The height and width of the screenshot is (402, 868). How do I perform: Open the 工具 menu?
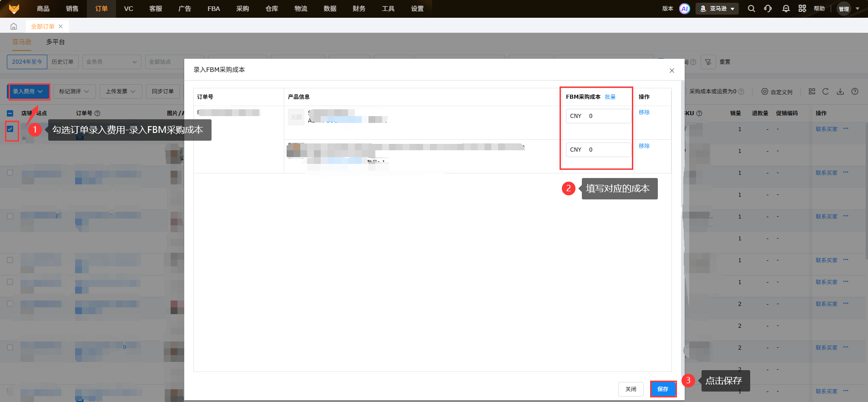coord(389,9)
